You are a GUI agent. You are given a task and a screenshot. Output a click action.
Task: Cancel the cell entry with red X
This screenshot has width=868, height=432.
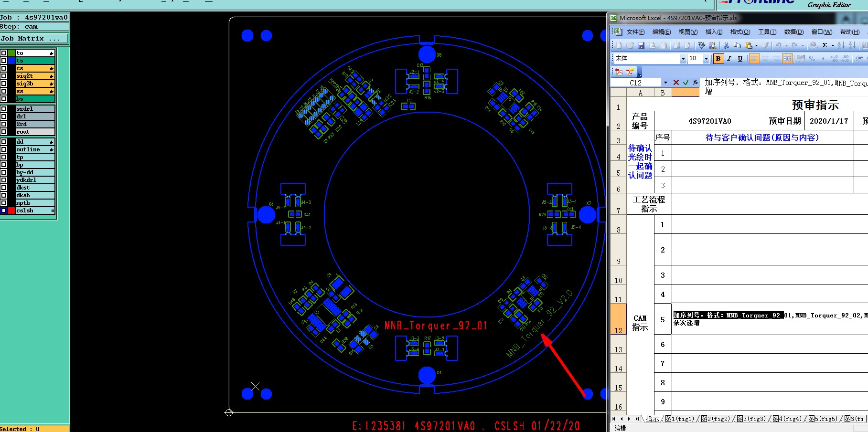click(676, 83)
